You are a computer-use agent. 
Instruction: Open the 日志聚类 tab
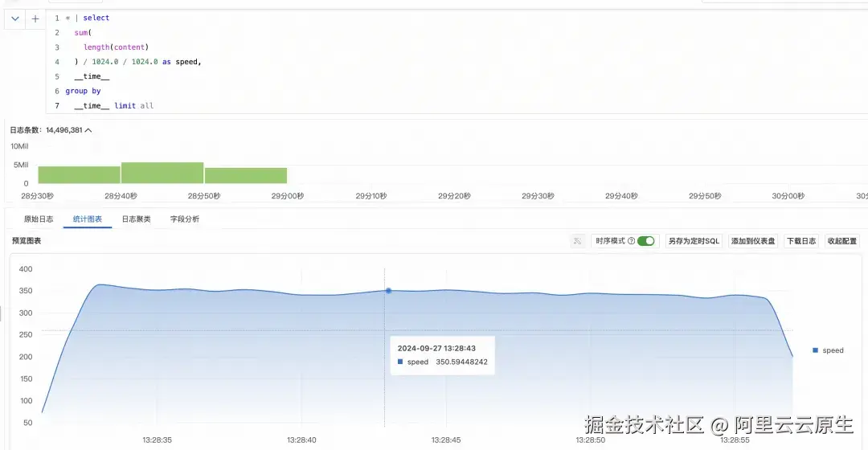136,219
